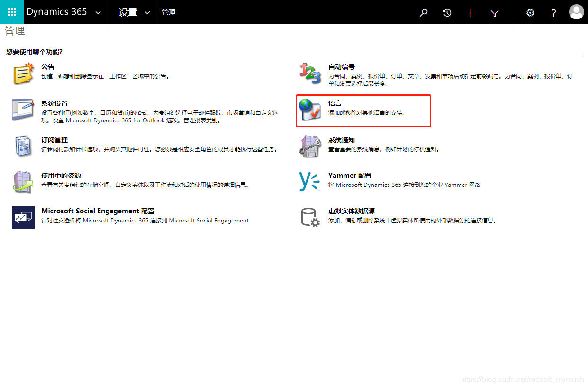Open the 设置 navigation menu
The image size is (588, 388).
tap(128, 12)
